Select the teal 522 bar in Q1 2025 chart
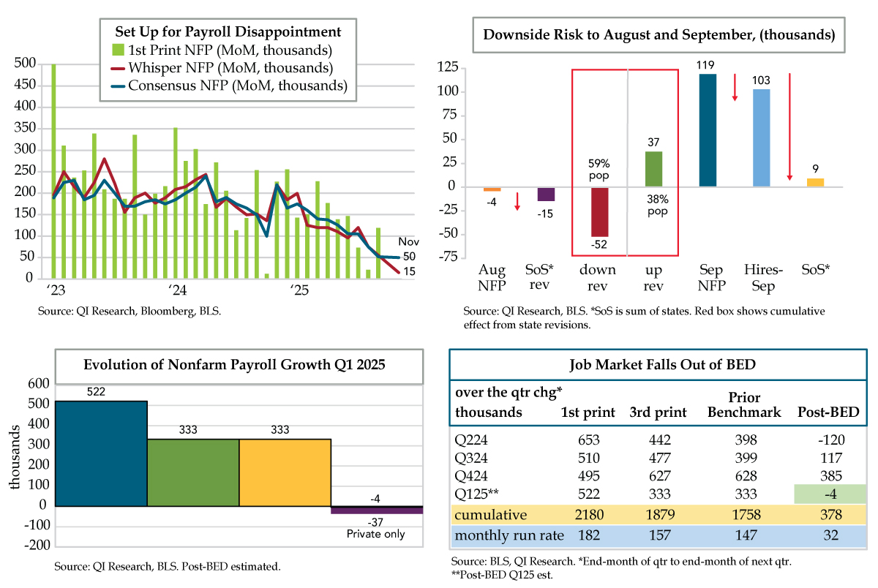This screenshot has width=878, height=588. coord(102,453)
